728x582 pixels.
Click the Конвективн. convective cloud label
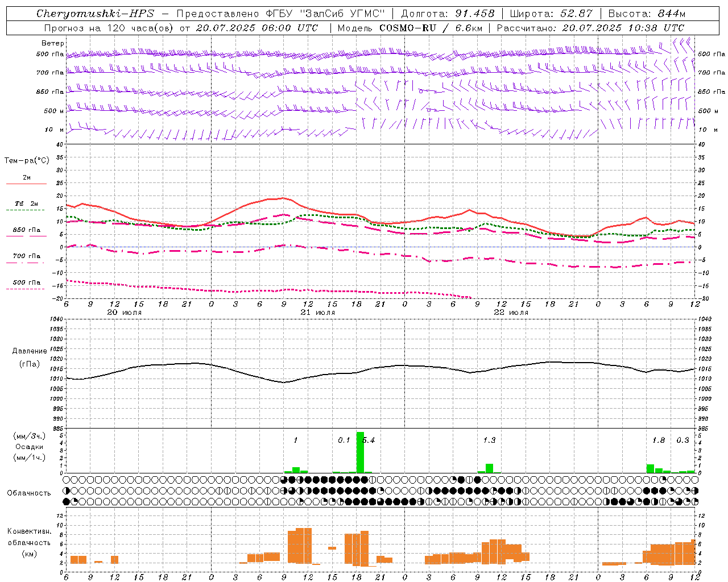point(30,531)
